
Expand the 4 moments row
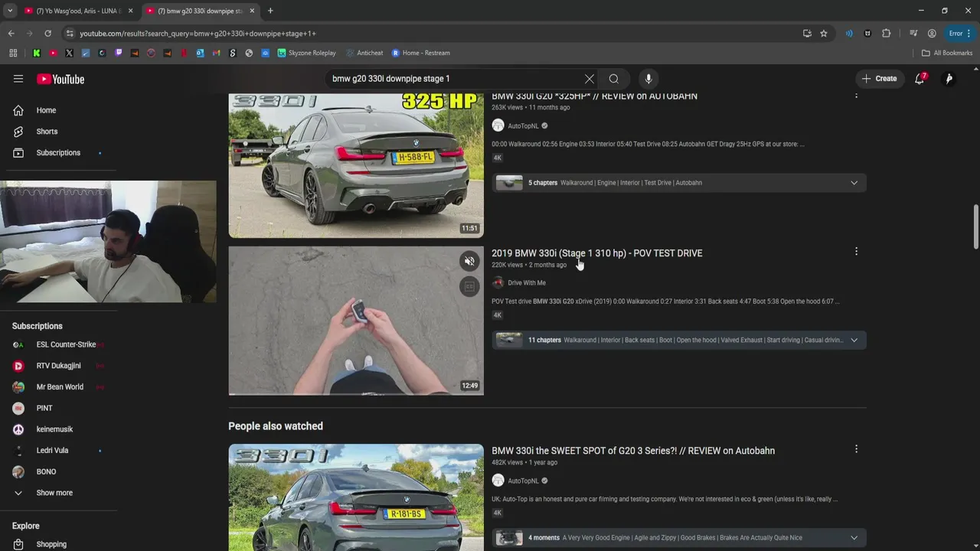679,538
